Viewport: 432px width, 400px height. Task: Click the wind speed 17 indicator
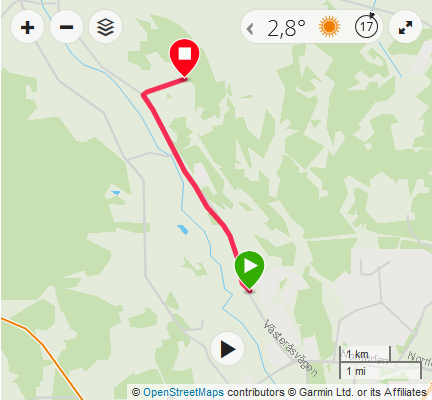coord(366,26)
